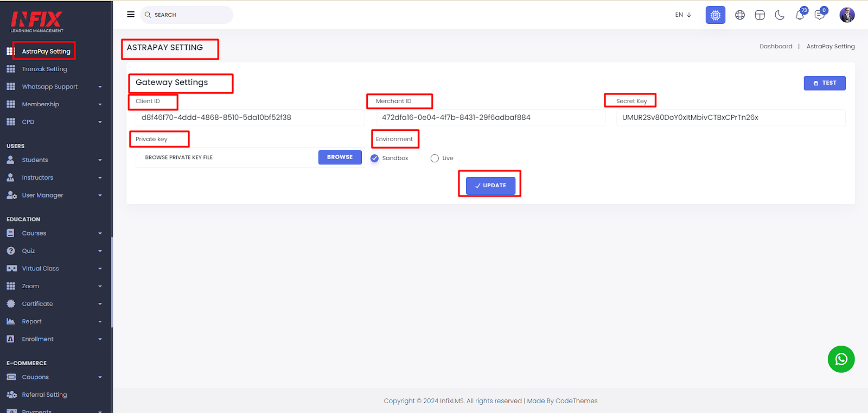This screenshot has height=413, width=868.
Task: Click the Membership grid icon
Action: pos(11,104)
